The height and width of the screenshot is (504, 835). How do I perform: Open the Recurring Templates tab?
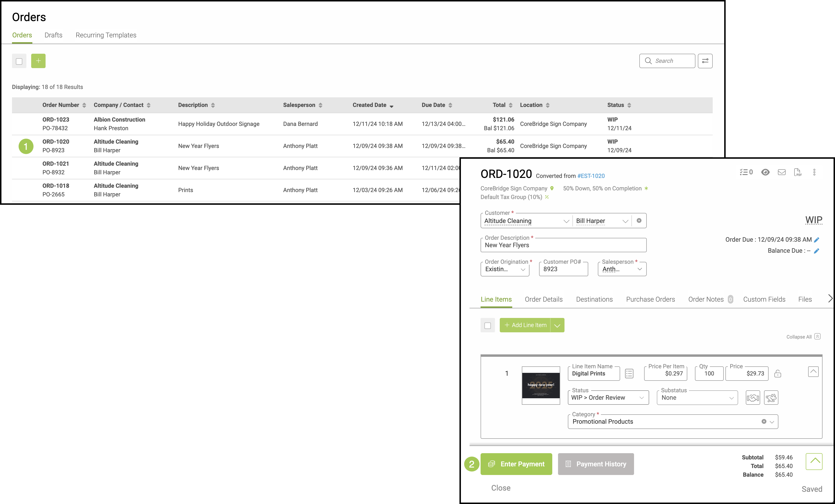(106, 35)
